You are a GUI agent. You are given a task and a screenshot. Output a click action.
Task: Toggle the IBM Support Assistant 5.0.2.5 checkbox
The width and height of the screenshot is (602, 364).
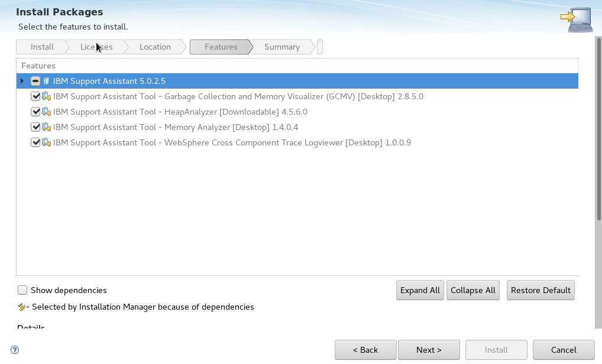(x=35, y=81)
